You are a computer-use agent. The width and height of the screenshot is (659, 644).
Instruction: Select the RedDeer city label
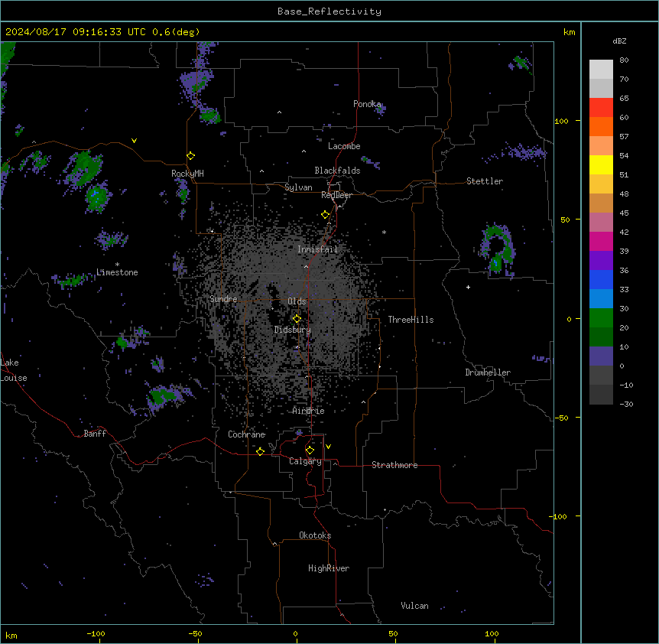[336, 195]
